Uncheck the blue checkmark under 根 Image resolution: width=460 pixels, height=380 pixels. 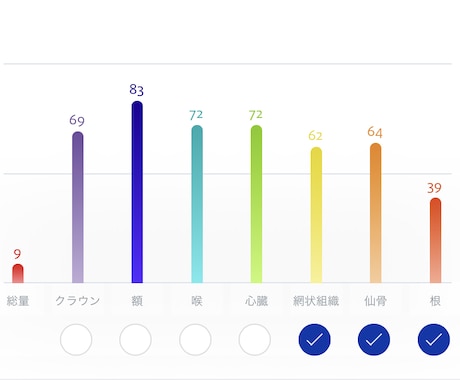pos(434,339)
